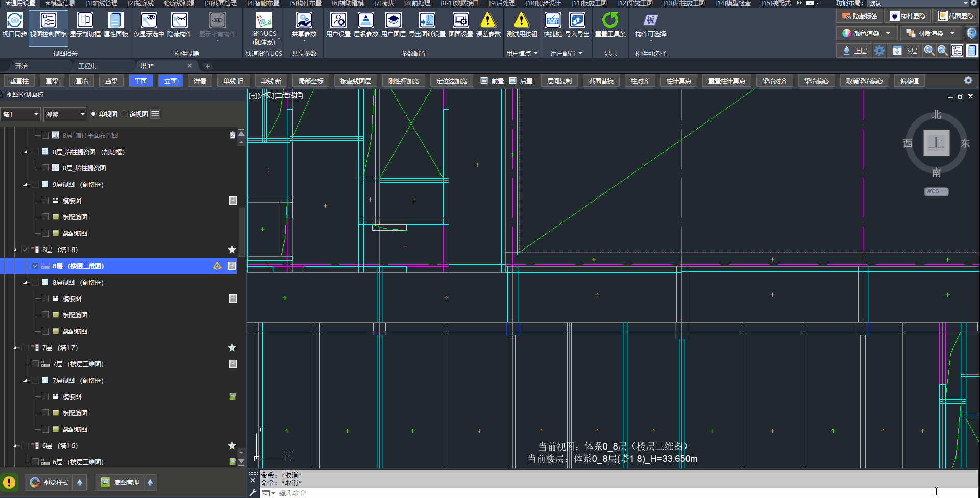Click the 视口同步 viewport sync icon

coord(14,21)
